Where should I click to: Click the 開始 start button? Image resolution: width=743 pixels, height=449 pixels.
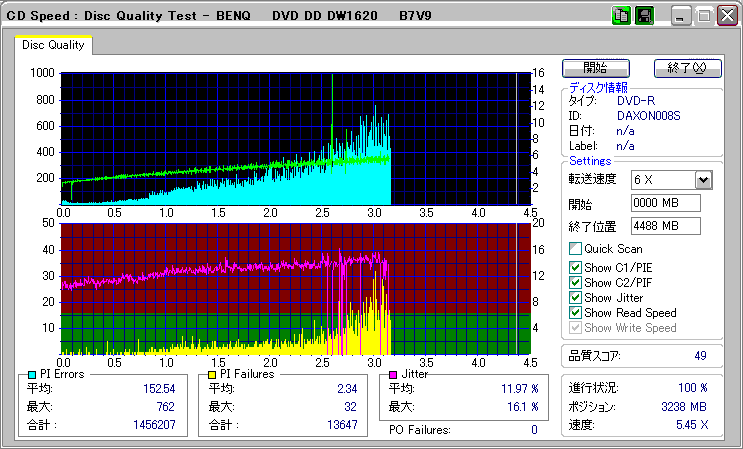point(596,68)
